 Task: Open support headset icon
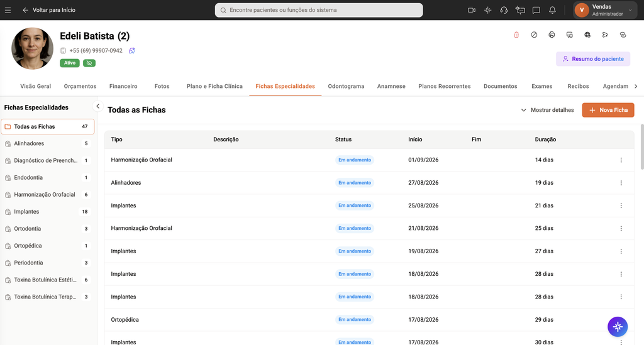point(504,10)
